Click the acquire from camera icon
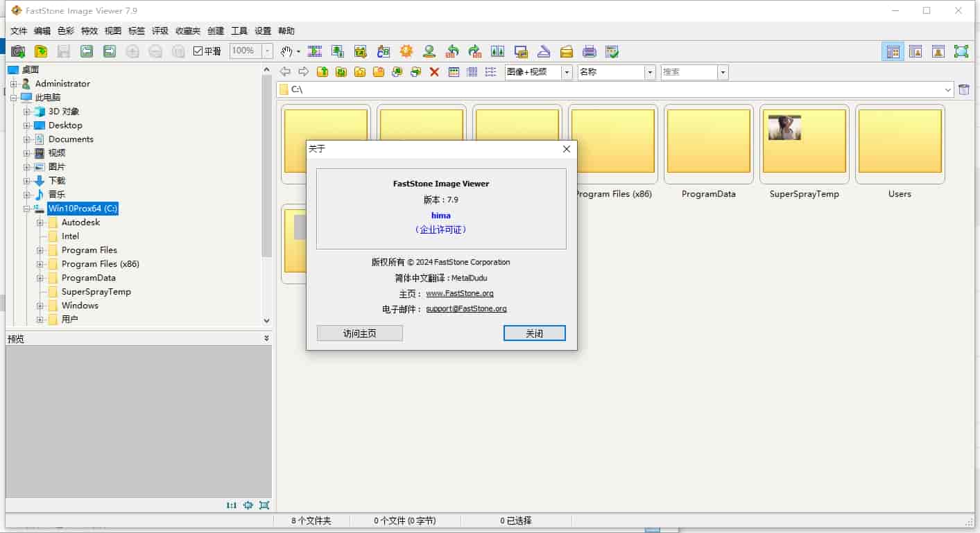The height and width of the screenshot is (533, 980). (x=18, y=51)
